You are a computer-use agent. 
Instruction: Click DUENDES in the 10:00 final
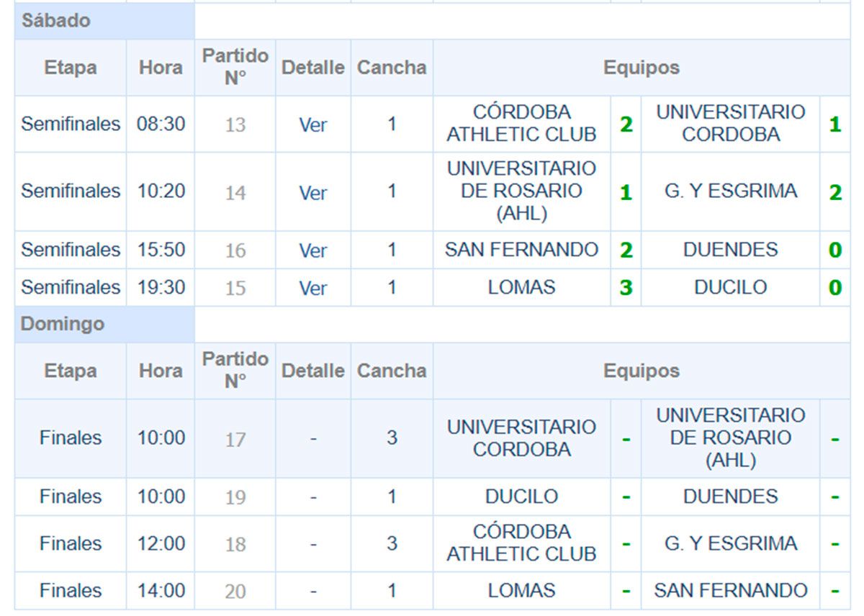[730, 496]
